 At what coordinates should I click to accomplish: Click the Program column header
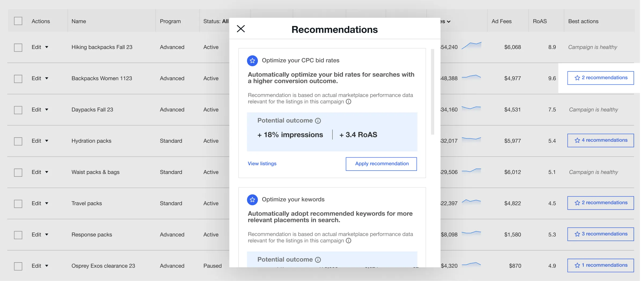170,21
